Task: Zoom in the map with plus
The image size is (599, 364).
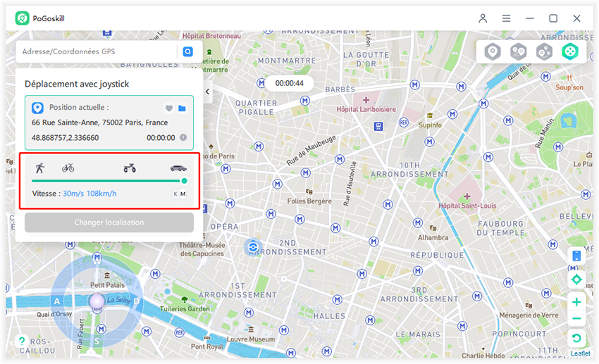Action: point(576,302)
